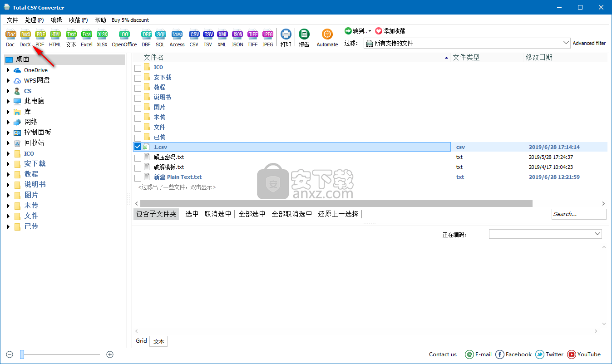Check the 新建 Plain Text.txt checkbox
Screen dimensions: 612x364
coord(138,178)
